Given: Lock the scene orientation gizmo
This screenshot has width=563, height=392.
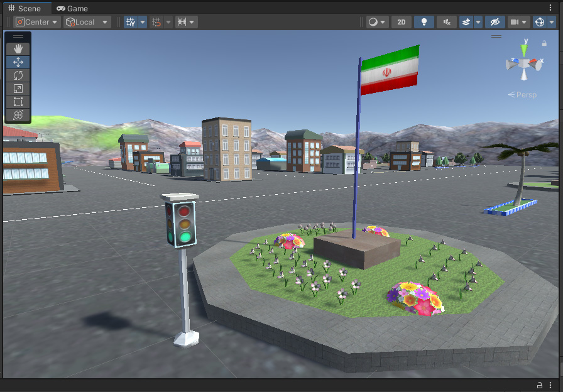Looking at the screenshot, I should coord(544,43).
